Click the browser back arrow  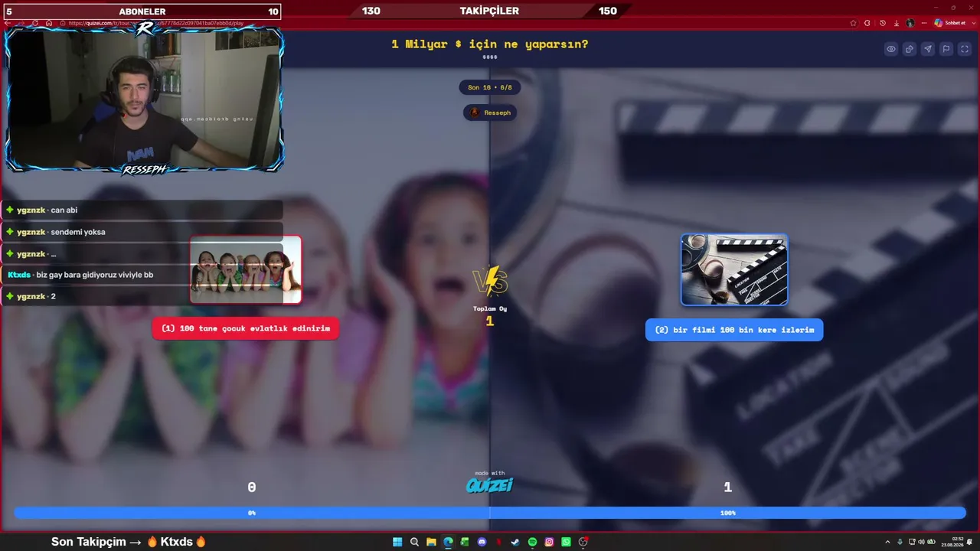8,23
